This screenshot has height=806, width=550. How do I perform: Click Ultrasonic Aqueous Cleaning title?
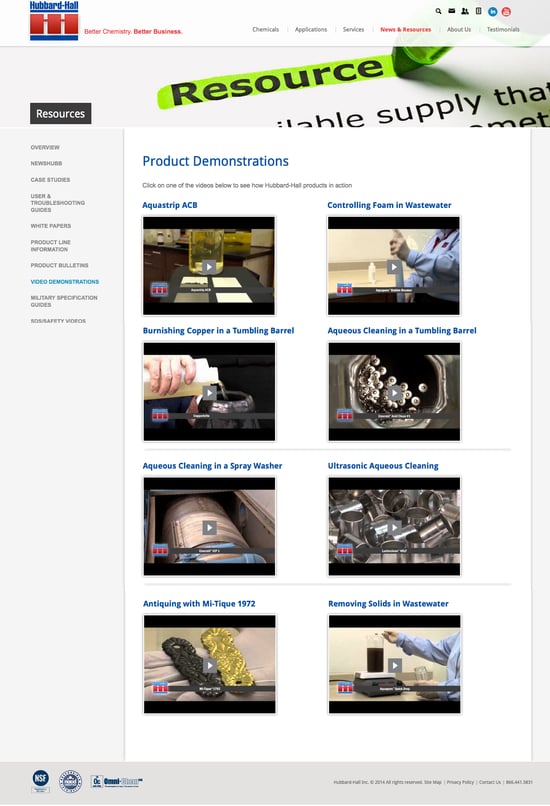383,466
